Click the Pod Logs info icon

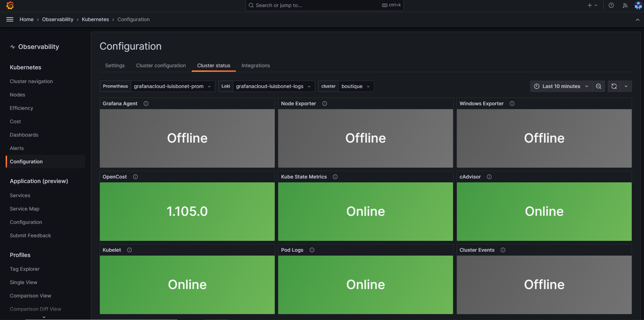click(x=312, y=250)
